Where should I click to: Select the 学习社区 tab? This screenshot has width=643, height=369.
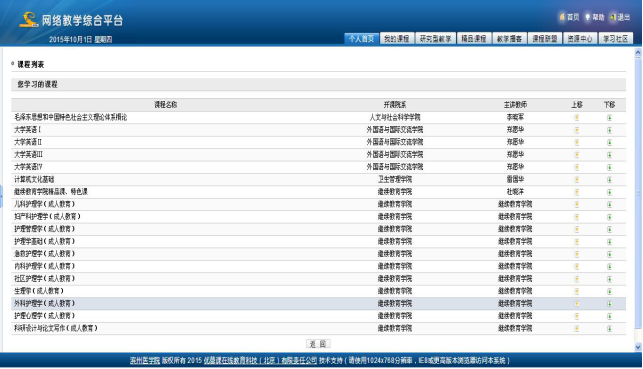click(616, 39)
